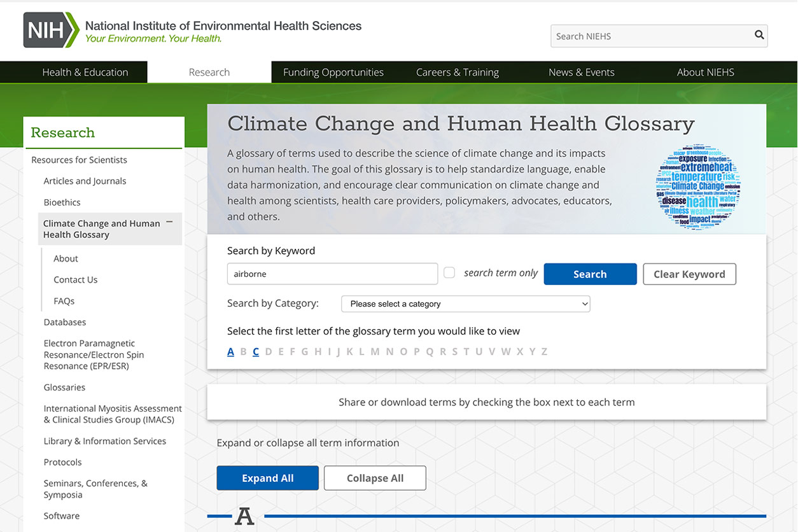Image resolution: width=798 pixels, height=532 pixels.
Task: Collapse the Climate Change glossary submenu minus icon
Action: click(169, 222)
